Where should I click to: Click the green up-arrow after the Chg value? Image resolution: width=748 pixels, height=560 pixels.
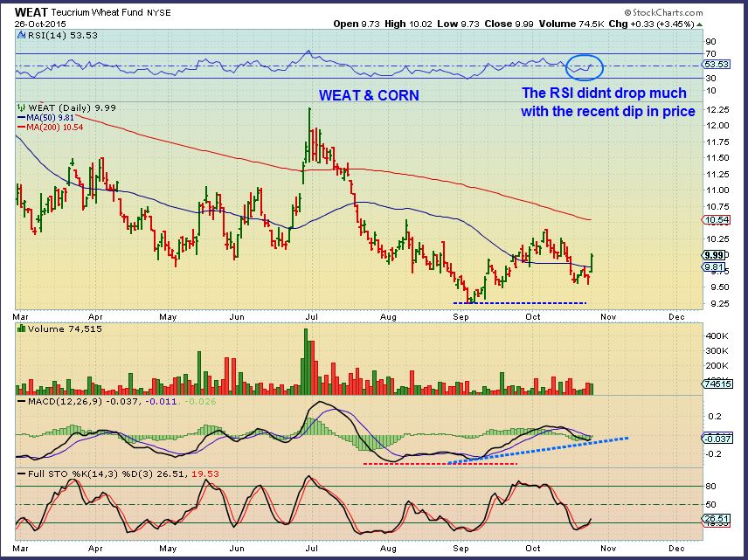pos(699,24)
